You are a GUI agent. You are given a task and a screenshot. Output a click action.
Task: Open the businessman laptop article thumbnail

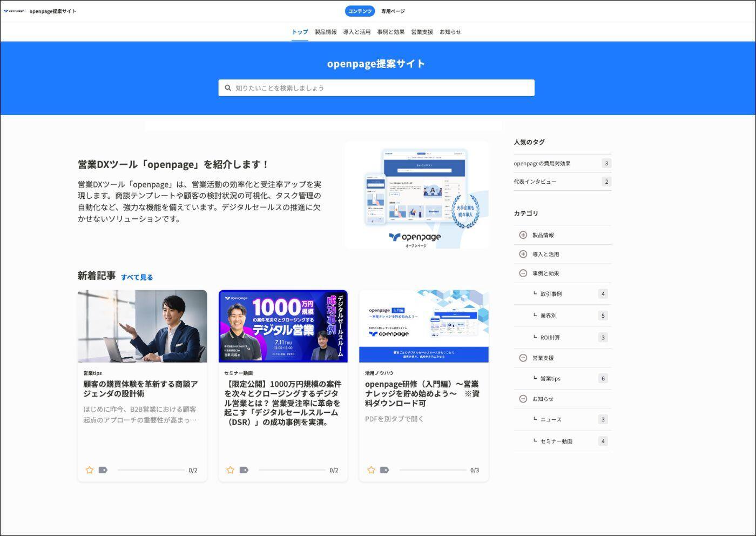142,326
